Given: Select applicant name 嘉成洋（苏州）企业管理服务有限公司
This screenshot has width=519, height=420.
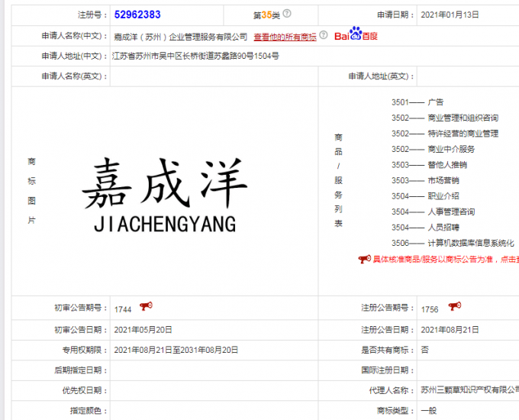Looking at the screenshot, I should [x=181, y=37].
